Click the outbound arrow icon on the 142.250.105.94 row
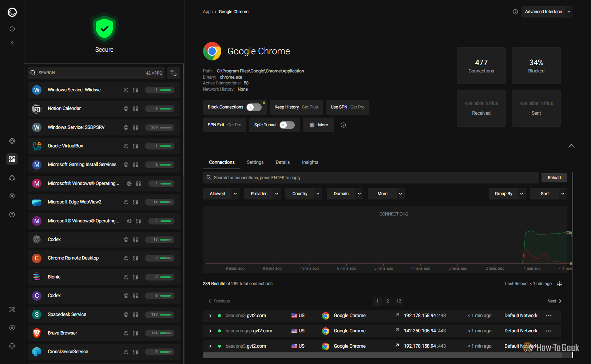Viewport: 591px width, 364px height. coord(397,330)
